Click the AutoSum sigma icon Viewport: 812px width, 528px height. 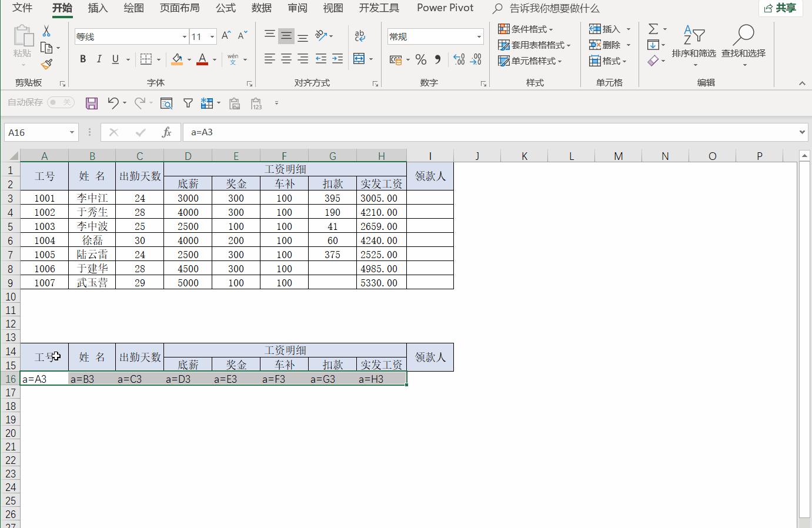click(x=653, y=29)
